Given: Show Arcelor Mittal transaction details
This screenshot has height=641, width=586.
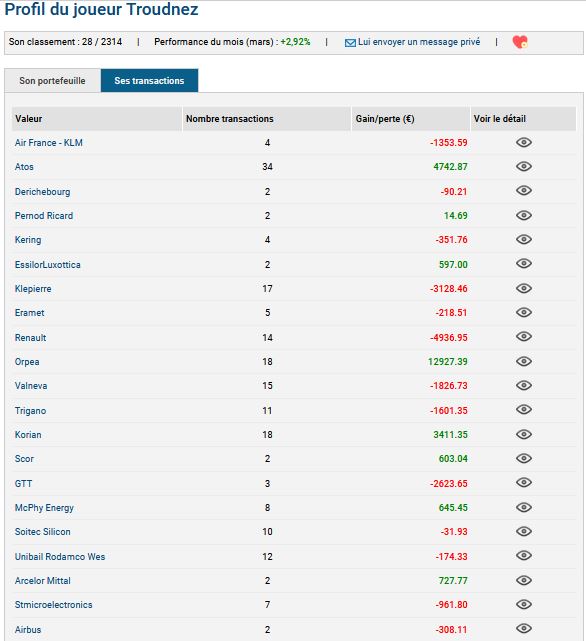Looking at the screenshot, I should click(523, 580).
